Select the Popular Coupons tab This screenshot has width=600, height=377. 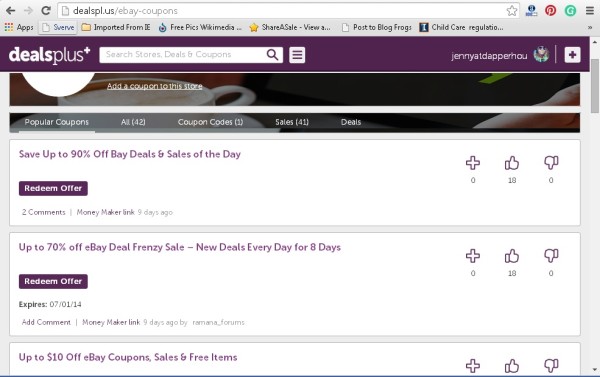point(57,122)
